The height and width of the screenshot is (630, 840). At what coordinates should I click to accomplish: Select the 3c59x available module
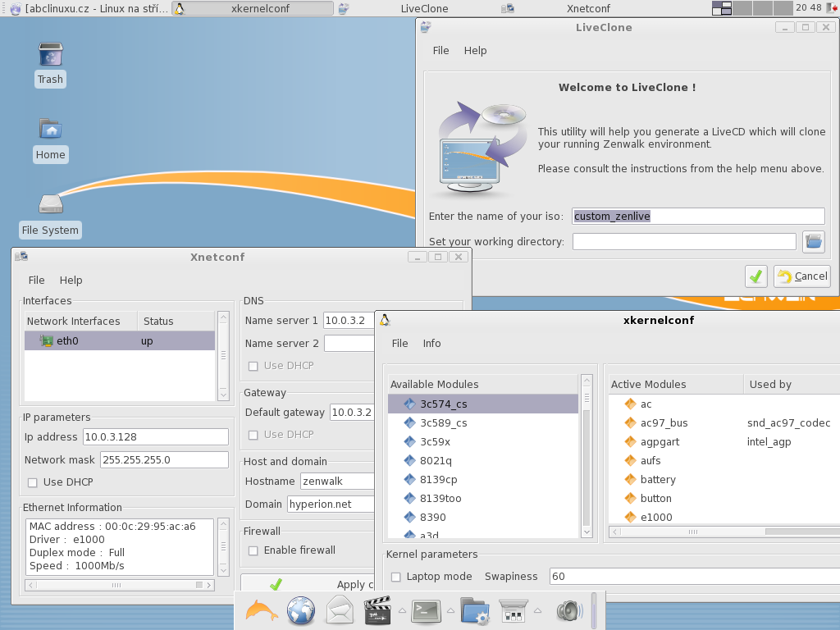click(x=482, y=441)
